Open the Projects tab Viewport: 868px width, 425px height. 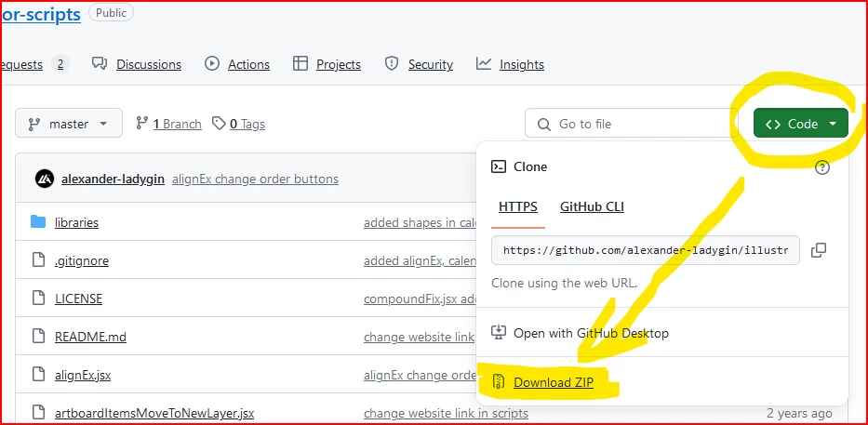[x=339, y=65]
